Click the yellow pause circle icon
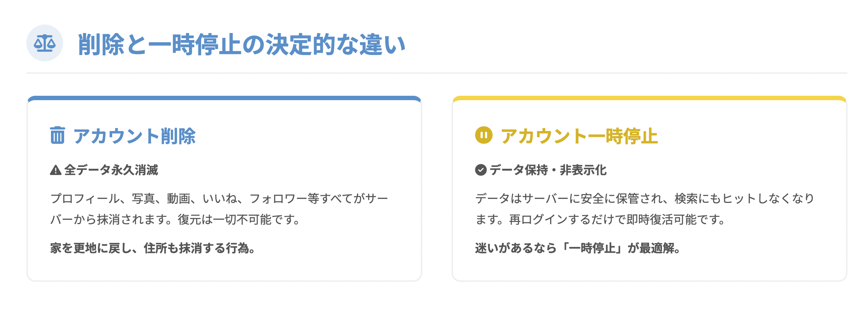The height and width of the screenshot is (328, 868). [484, 135]
